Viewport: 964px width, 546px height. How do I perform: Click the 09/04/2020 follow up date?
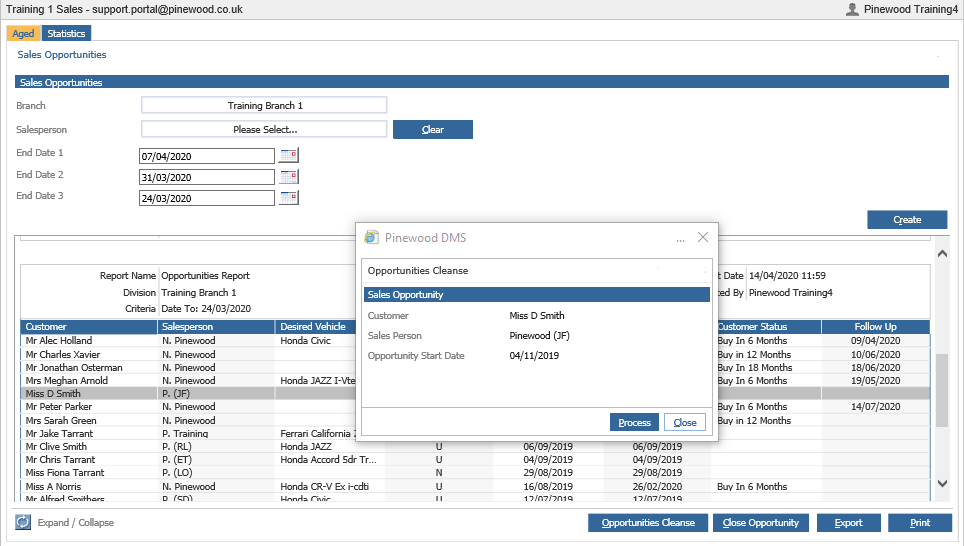click(x=875, y=341)
